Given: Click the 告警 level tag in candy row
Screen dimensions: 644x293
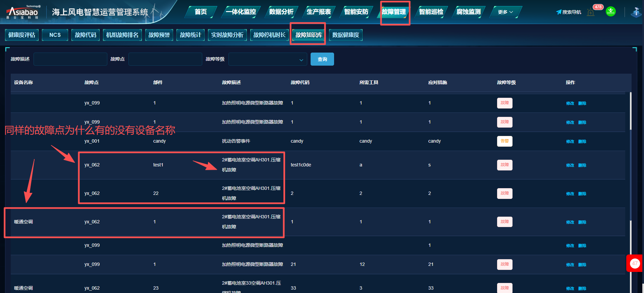Looking at the screenshot, I should pyautogui.click(x=504, y=141).
